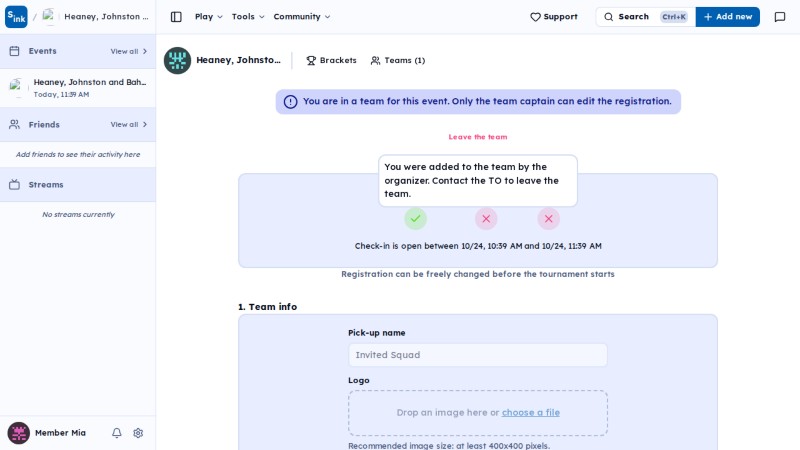Click the Add new button
Viewport: 800px width, 450px height.
point(728,17)
